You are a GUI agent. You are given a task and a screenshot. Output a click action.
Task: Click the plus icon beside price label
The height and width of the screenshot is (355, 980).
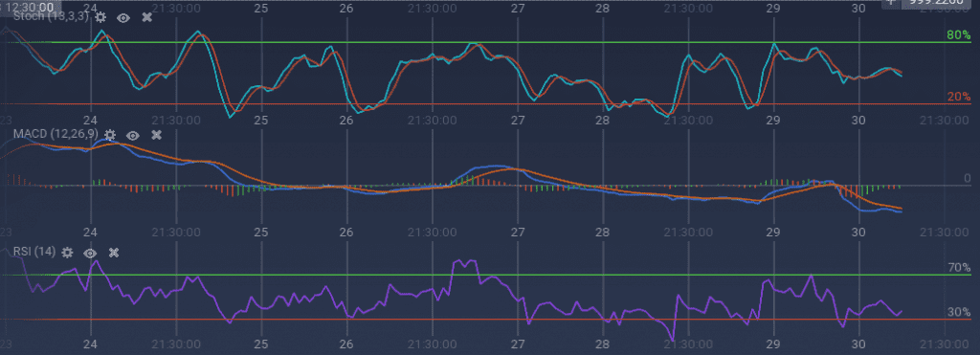point(891,2)
